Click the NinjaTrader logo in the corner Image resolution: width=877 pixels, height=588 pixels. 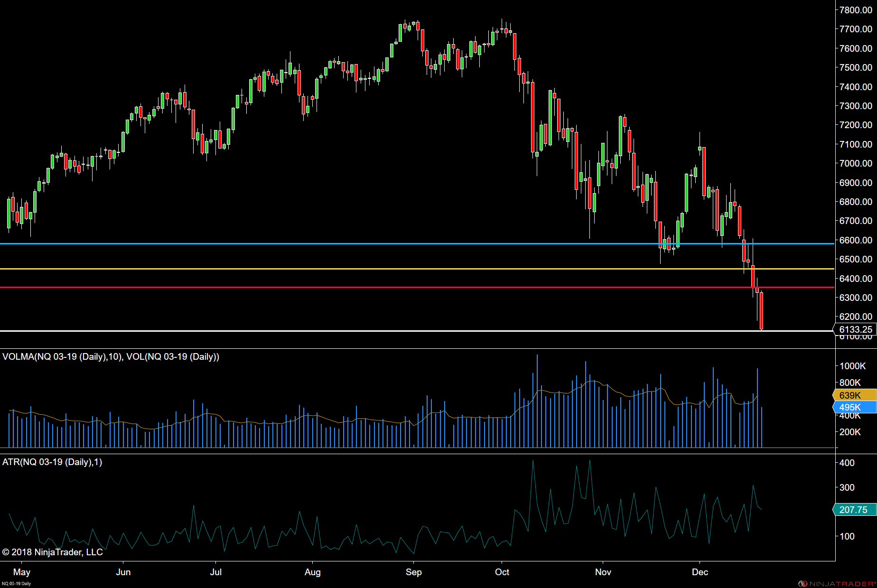(x=837, y=584)
